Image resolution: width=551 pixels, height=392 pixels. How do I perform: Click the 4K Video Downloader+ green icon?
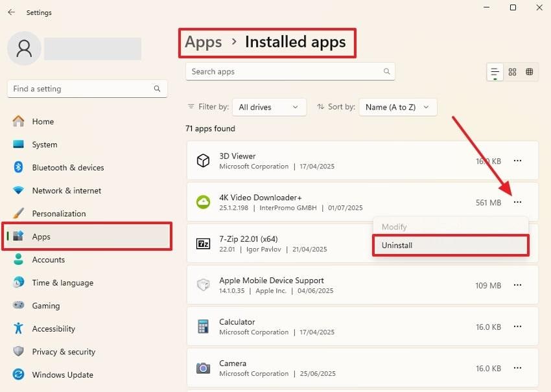click(x=203, y=202)
